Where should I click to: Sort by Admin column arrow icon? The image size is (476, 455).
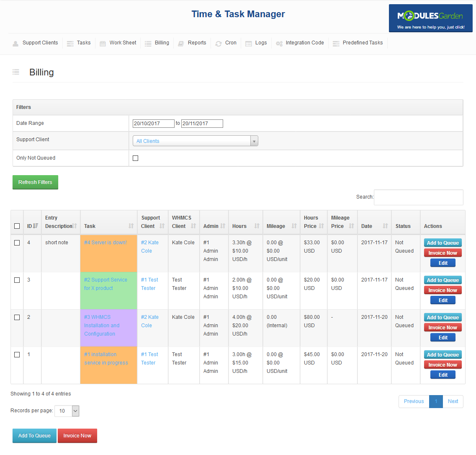tap(223, 226)
